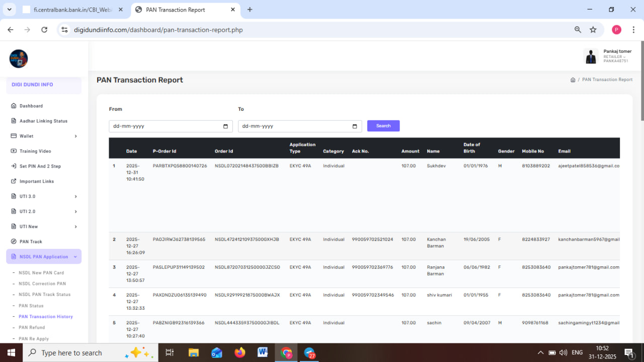Open NSDL Correction PAN menu item
The image size is (644, 362).
pyautogui.click(x=42, y=284)
